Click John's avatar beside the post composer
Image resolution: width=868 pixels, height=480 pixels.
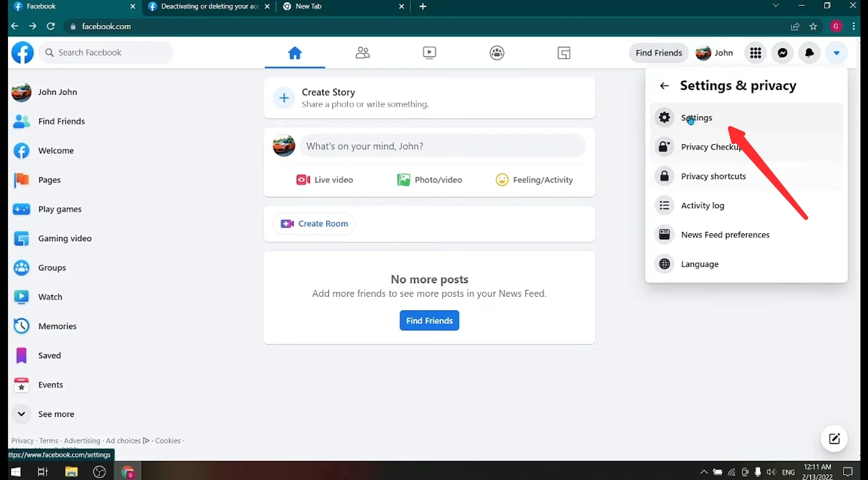284,146
